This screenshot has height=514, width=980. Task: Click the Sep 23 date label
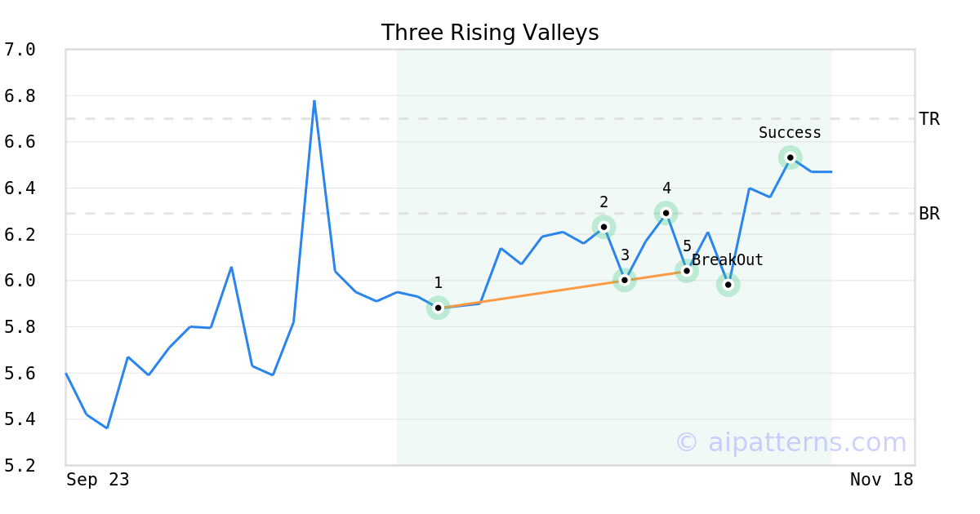click(98, 480)
